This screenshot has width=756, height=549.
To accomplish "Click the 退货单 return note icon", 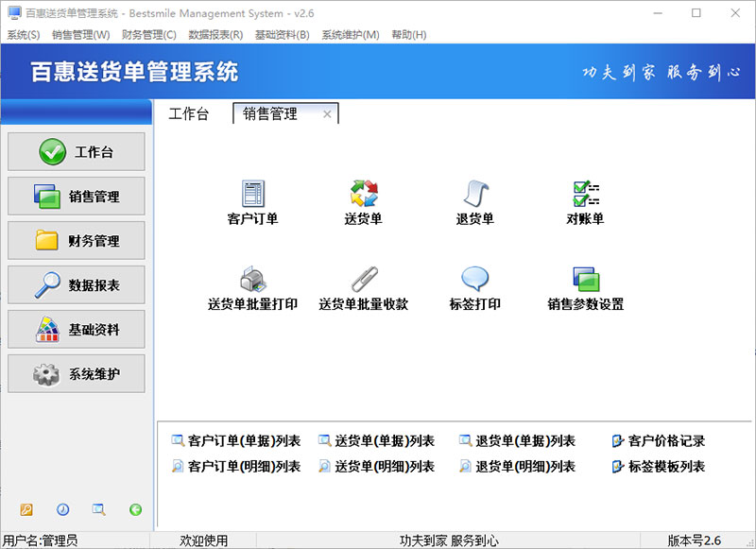I will click(475, 195).
